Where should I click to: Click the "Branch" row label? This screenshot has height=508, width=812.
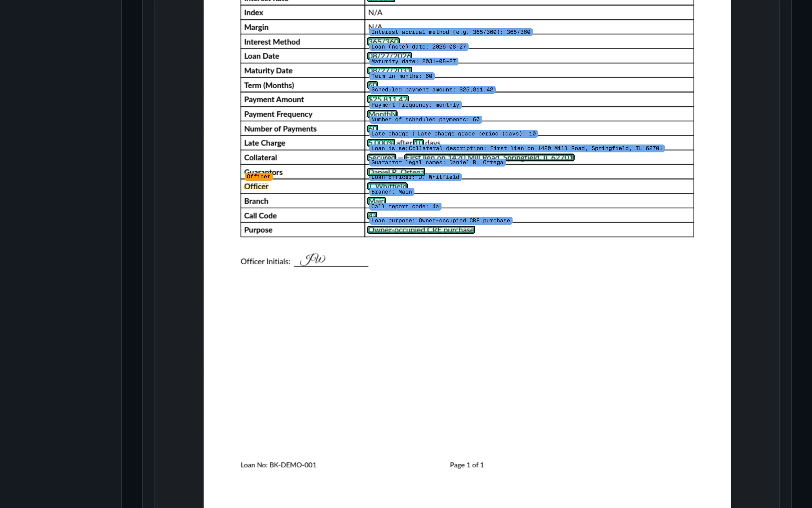[256, 201]
